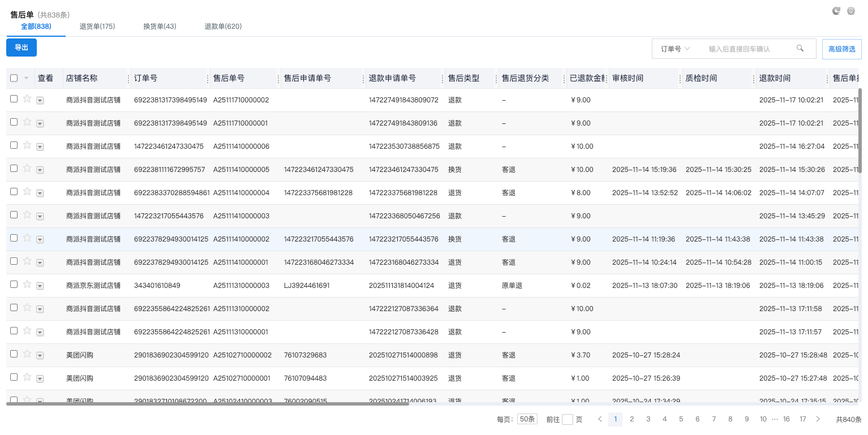Toggle the select-all header checkbox
Image resolution: width=868 pixels, height=435 pixels.
(x=14, y=78)
